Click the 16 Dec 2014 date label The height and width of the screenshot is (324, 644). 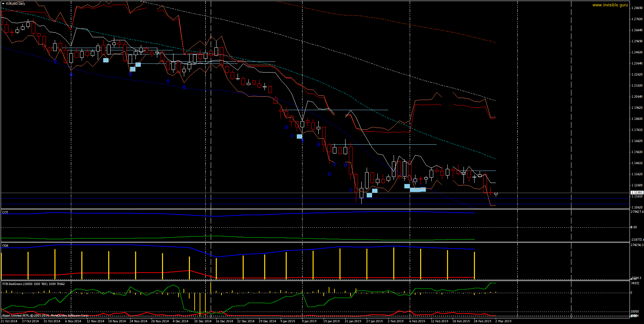pos(225,321)
